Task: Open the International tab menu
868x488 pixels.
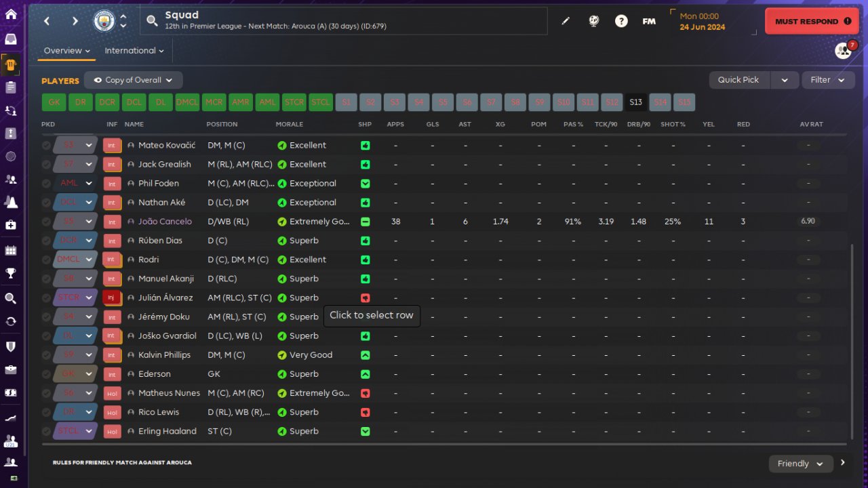Action: coord(134,51)
